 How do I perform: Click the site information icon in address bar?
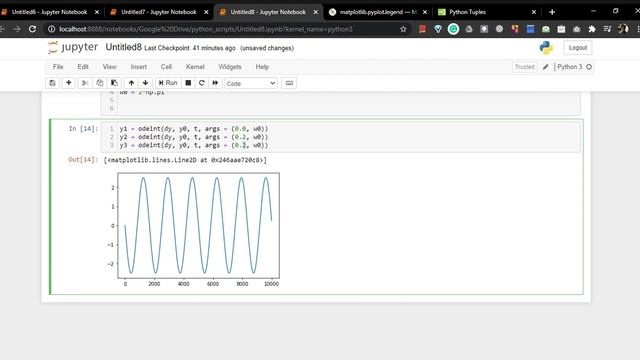(x=51, y=29)
